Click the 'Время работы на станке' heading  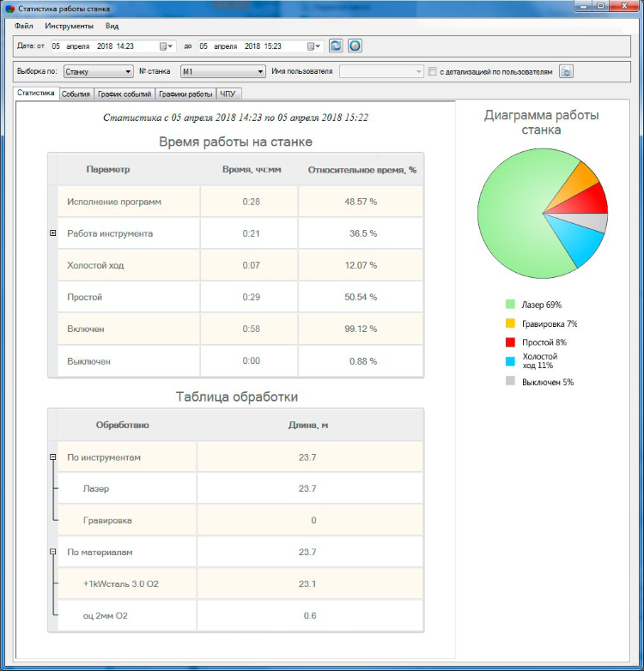(x=235, y=142)
